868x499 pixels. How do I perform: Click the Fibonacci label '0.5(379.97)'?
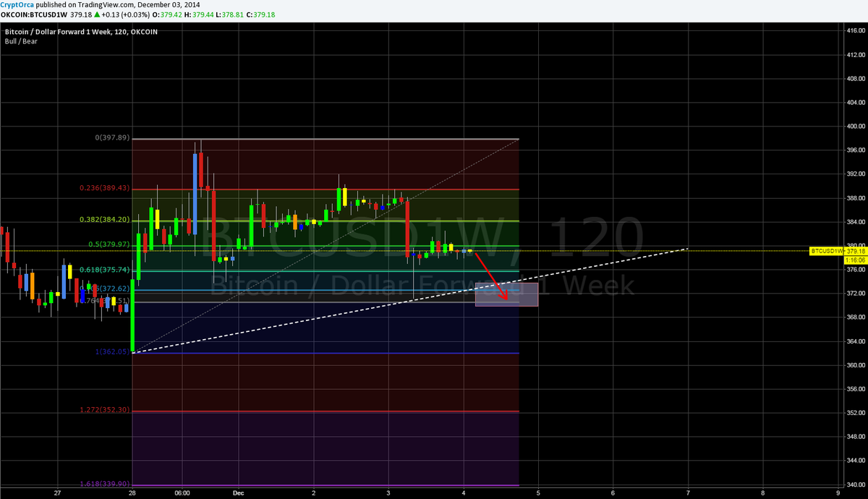(109, 244)
